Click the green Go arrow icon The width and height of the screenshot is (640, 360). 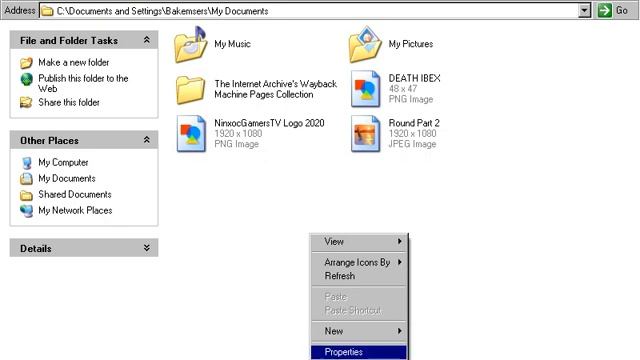[x=604, y=10]
